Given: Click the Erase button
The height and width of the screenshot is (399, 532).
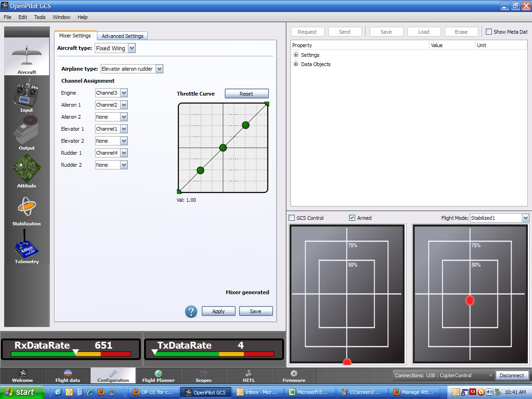Looking at the screenshot, I should 461,32.
